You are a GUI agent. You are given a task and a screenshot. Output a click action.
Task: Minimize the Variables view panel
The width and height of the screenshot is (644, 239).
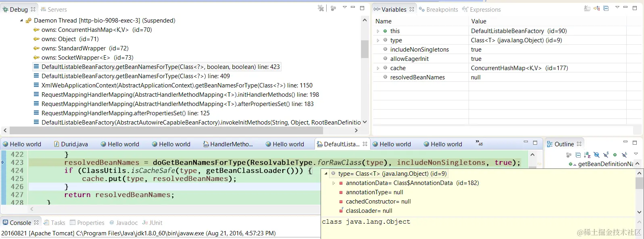point(625,7)
